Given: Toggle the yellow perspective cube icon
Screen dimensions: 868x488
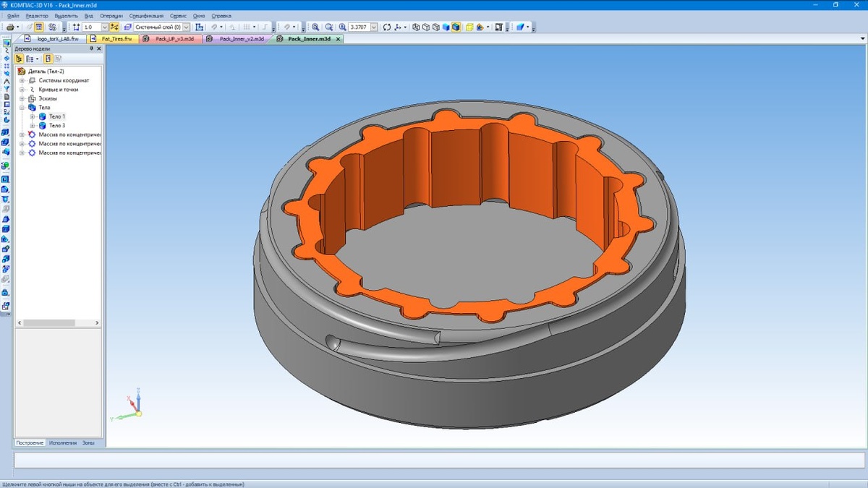Looking at the screenshot, I should (469, 27).
